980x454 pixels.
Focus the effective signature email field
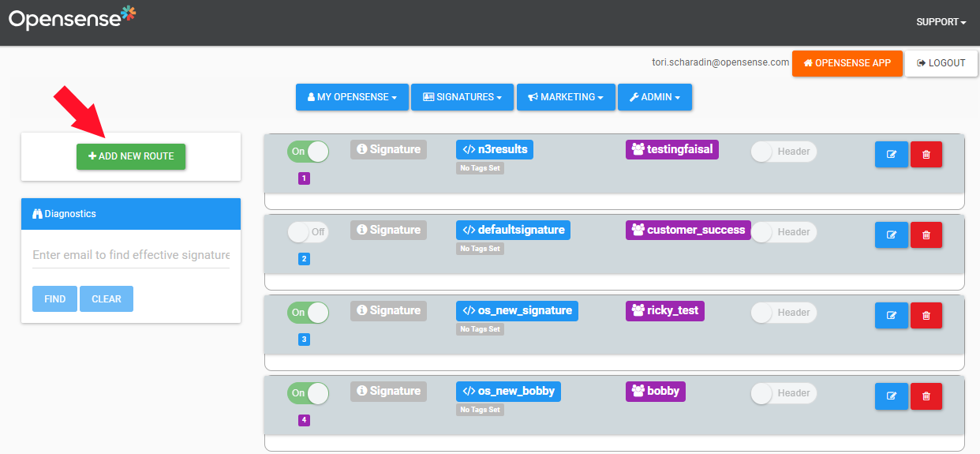[131, 255]
